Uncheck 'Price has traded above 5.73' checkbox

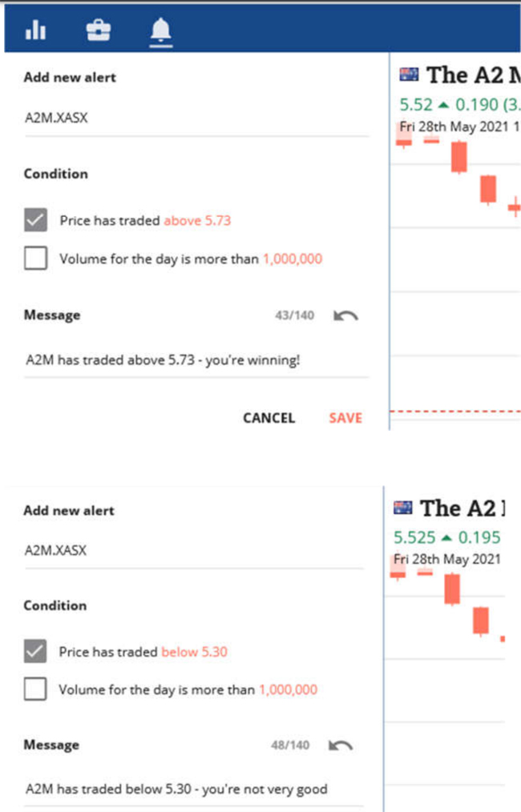pyautogui.click(x=35, y=220)
